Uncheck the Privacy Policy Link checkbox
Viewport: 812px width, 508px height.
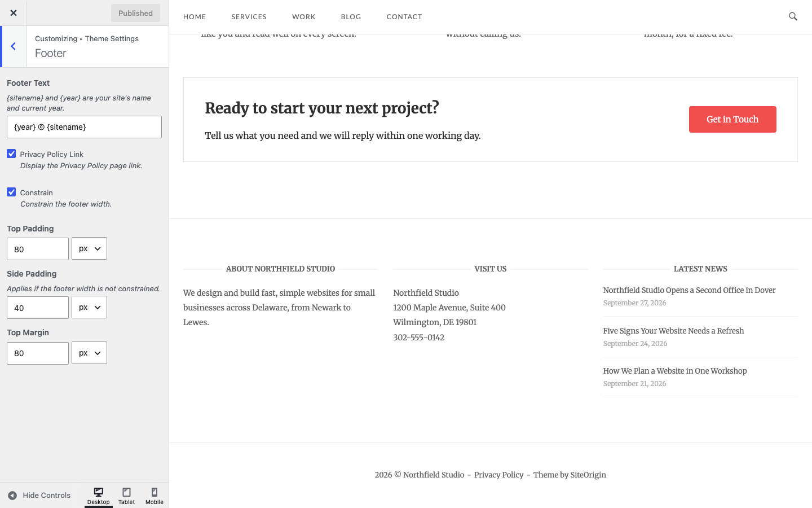[11, 154]
